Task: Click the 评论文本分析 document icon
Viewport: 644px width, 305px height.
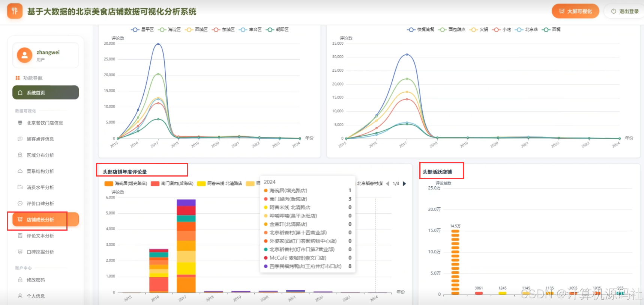Action: tap(20, 236)
